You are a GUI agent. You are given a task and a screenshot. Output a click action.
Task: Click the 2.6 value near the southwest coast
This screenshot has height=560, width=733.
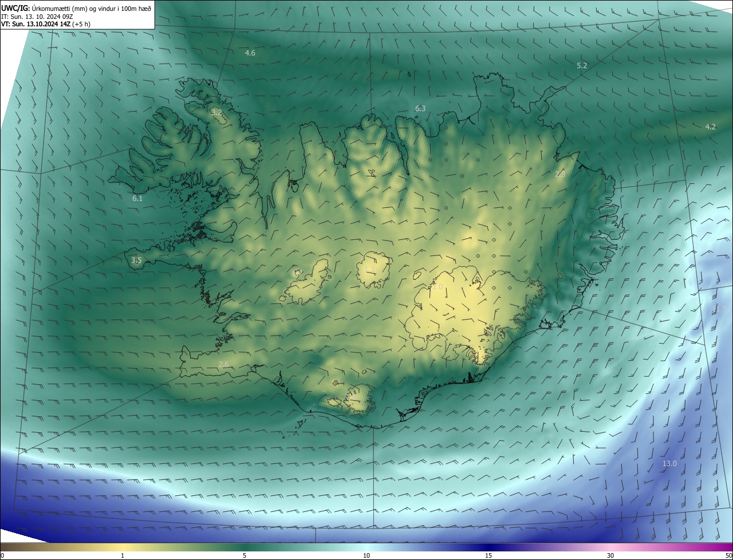click(223, 364)
